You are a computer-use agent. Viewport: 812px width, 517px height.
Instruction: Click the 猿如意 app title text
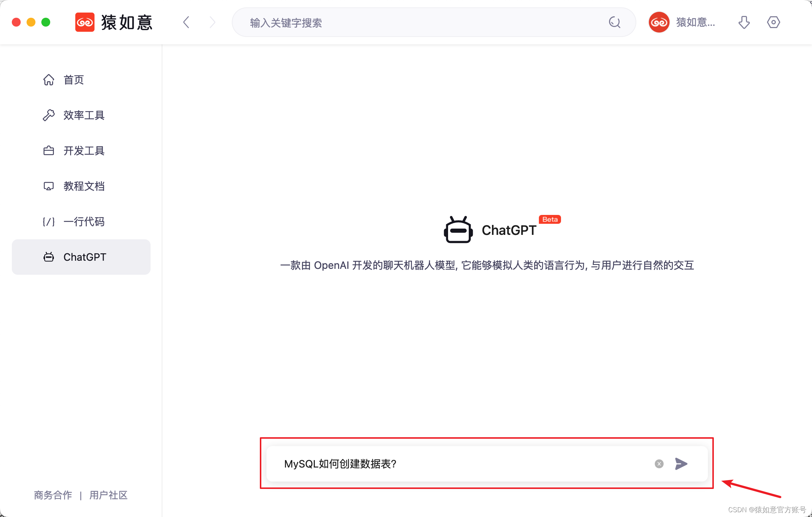[x=127, y=22]
